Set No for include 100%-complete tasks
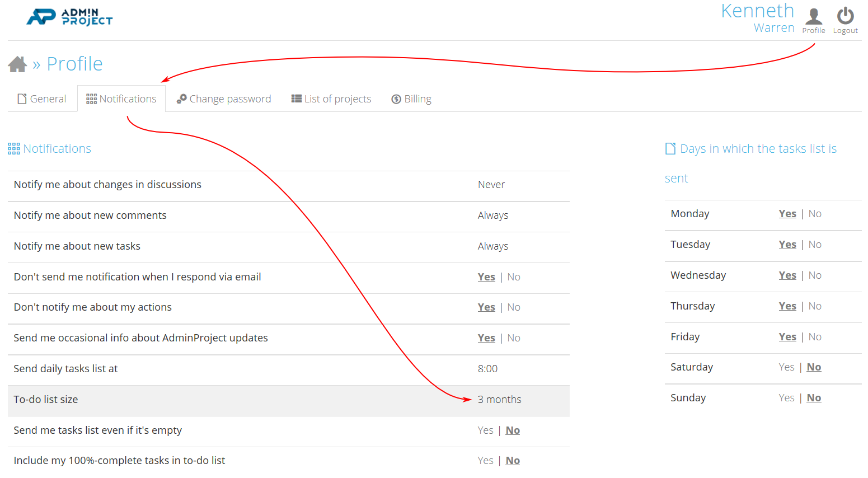 click(x=513, y=461)
